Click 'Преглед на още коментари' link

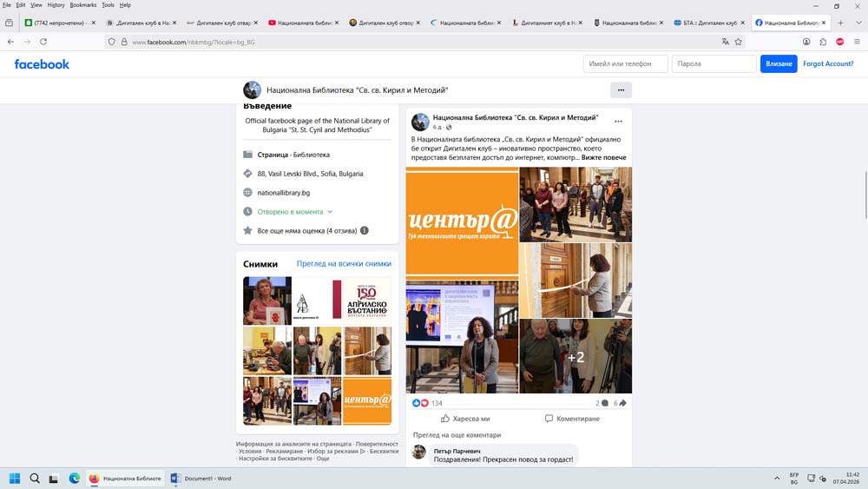(457, 435)
